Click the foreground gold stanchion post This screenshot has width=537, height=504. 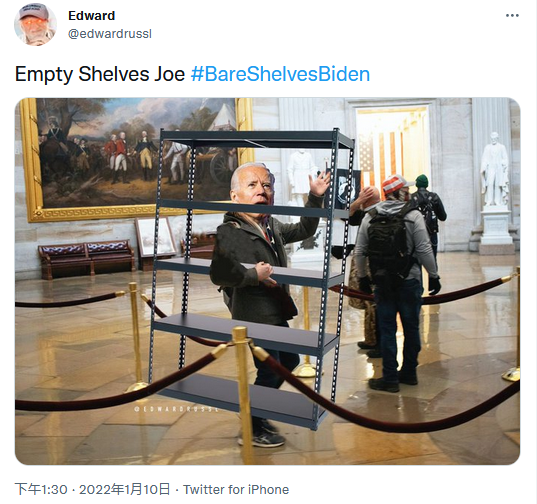242,394
